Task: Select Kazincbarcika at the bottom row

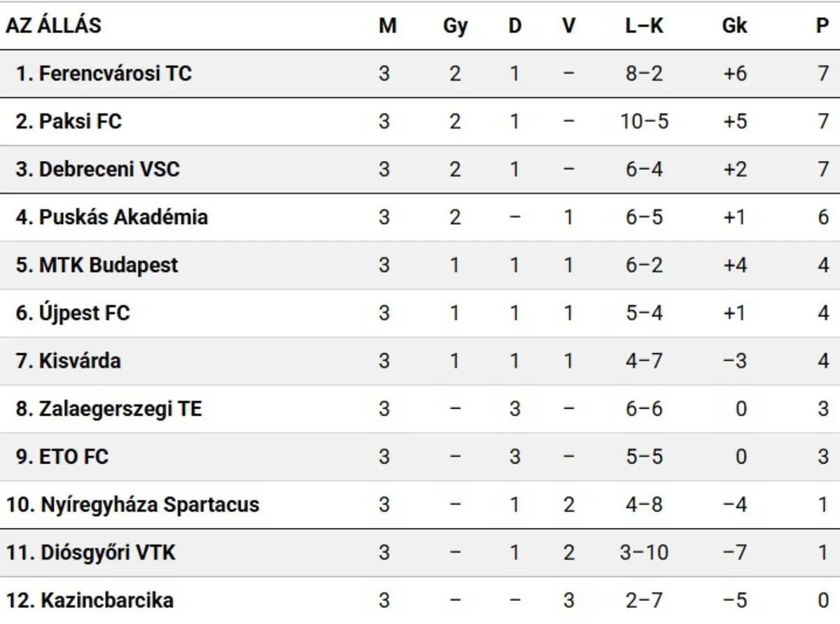Action: pyautogui.click(x=420, y=600)
